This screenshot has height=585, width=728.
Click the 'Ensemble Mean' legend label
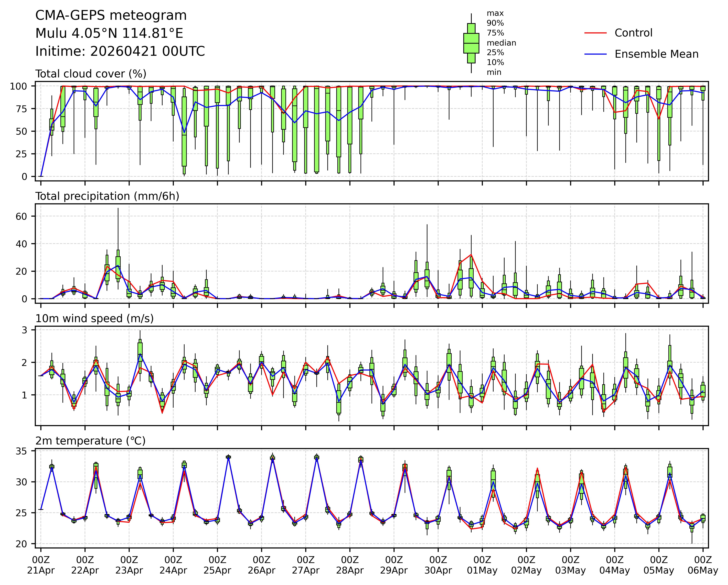pos(656,54)
